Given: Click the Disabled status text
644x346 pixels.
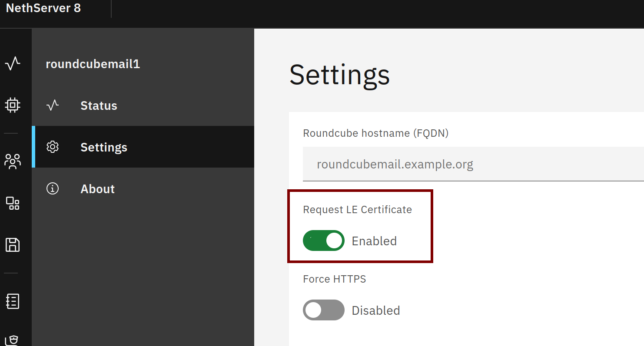Looking at the screenshot, I should click(376, 310).
